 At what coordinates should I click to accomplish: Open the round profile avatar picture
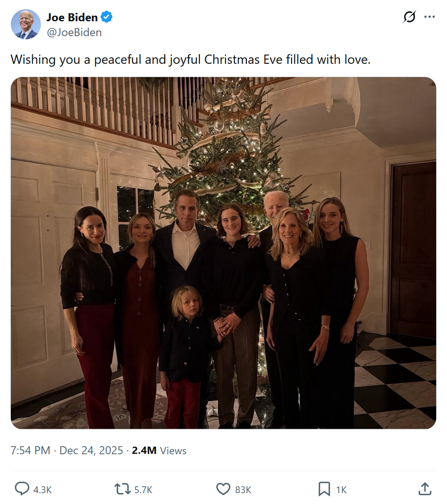[26, 24]
